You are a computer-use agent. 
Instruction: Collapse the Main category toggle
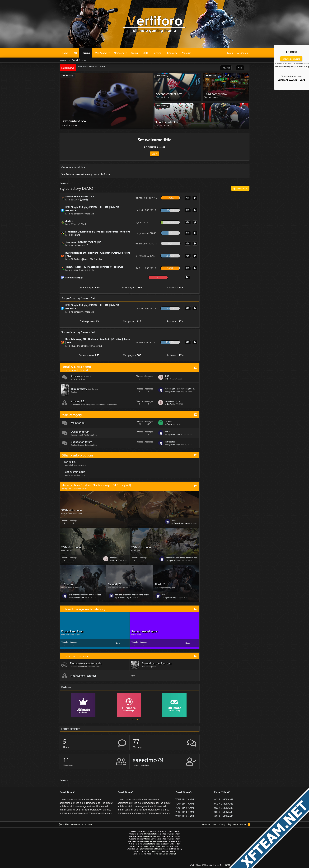coord(196,414)
